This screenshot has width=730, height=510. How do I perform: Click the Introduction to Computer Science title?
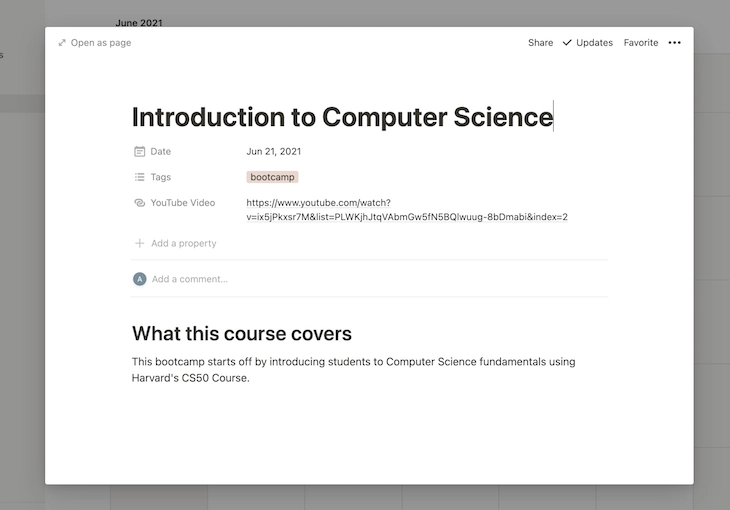pos(342,117)
